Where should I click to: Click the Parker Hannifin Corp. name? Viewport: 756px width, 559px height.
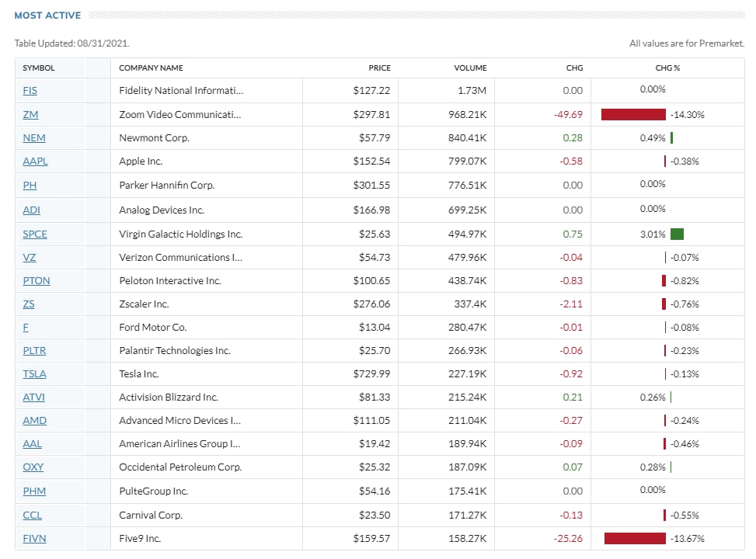(x=167, y=185)
